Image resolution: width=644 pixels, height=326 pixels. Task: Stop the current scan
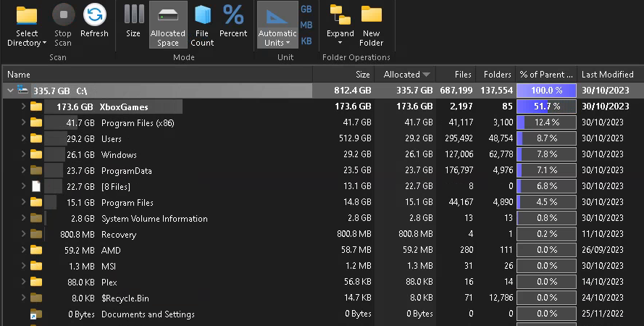point(63,25)
